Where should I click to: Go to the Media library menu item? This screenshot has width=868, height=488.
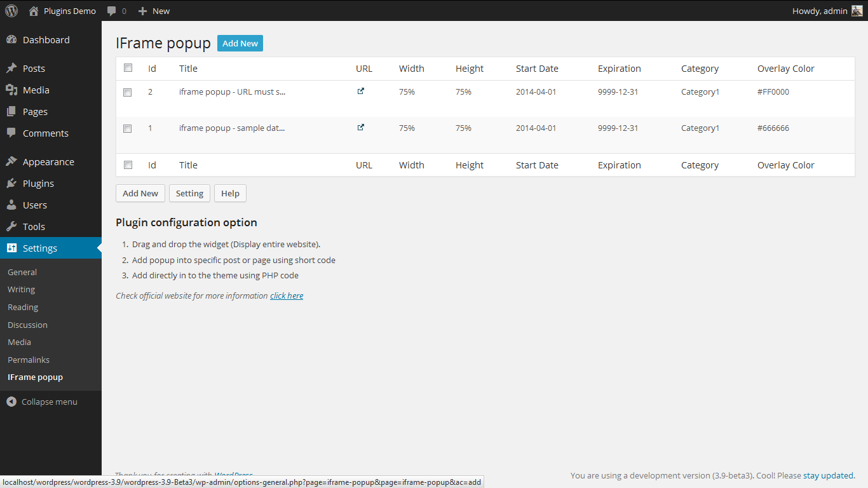click(x=36, y=90)
